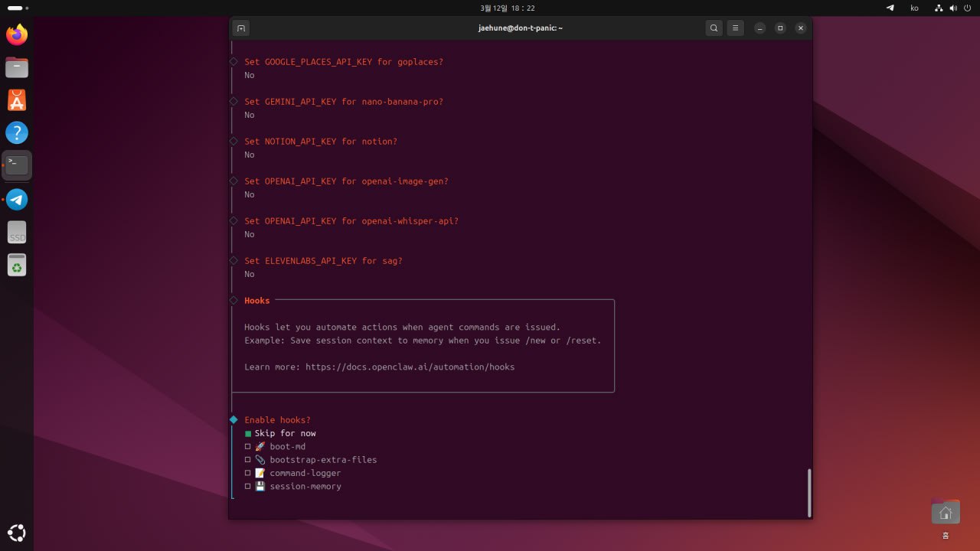Image resolution: width=980 pixels, height=551 pixels.
Task: Launch Firefox from the dock
Action: 17,34
